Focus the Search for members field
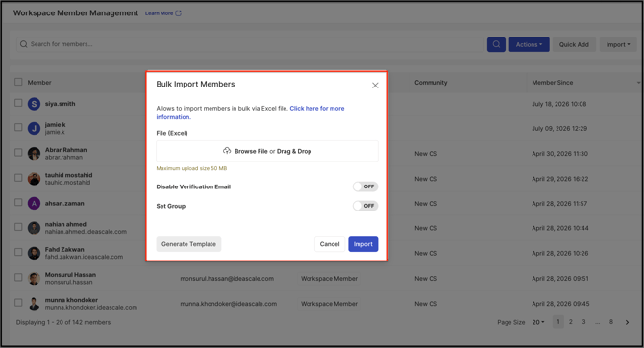This screenshot has width=644, height=348. [x=251, y=44]
